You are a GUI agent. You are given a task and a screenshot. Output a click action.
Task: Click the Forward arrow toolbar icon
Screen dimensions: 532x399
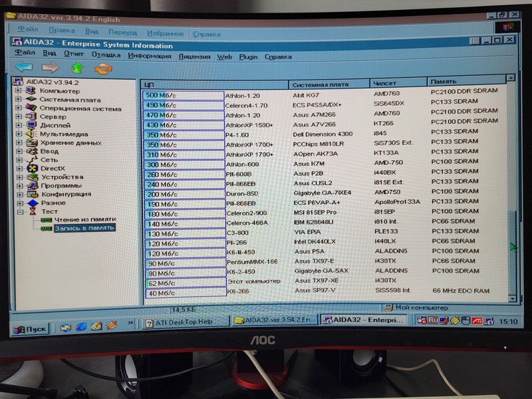click(x=51, y=67)
